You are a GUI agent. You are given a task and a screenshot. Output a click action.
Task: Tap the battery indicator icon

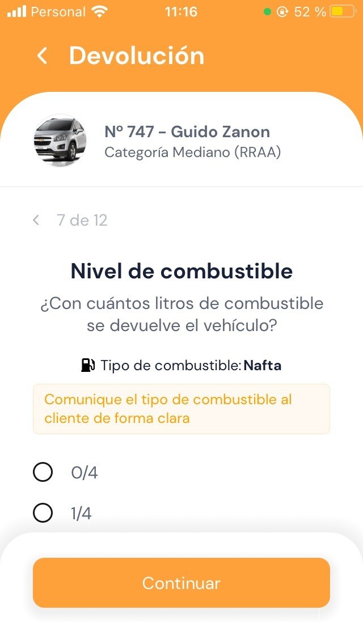[342, 11]
